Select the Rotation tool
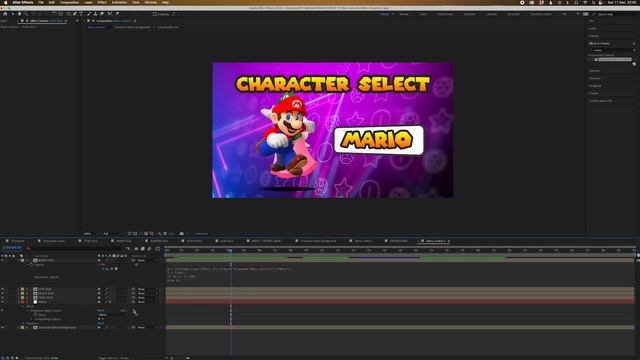640x360 pixels. tap(54, 14)
